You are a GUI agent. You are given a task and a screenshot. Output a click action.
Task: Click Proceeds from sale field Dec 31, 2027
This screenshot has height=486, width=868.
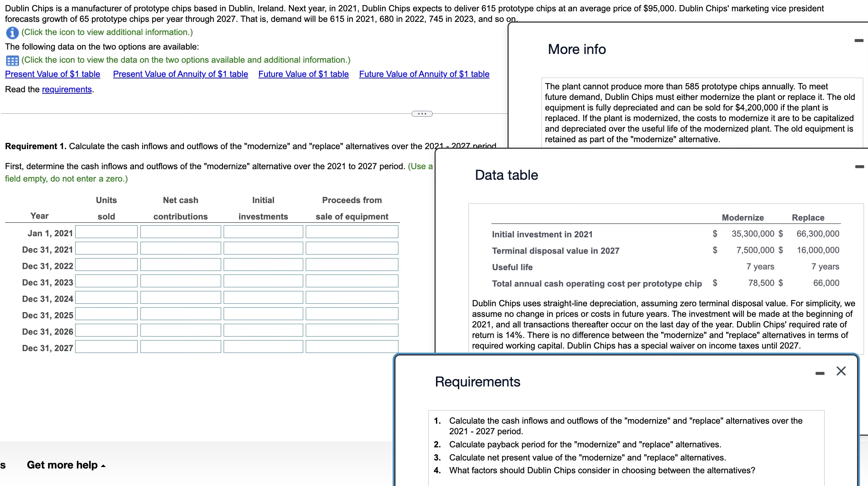[x=352, y=347]
